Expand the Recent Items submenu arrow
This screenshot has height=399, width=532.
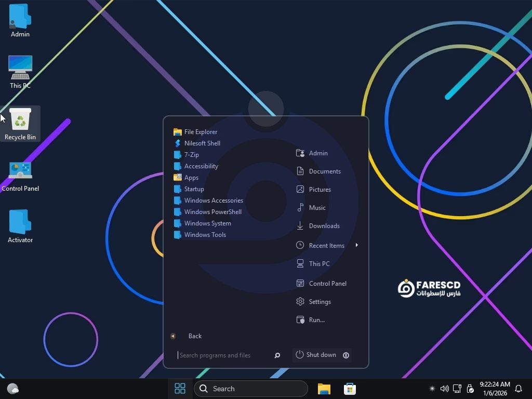[356, 245]
